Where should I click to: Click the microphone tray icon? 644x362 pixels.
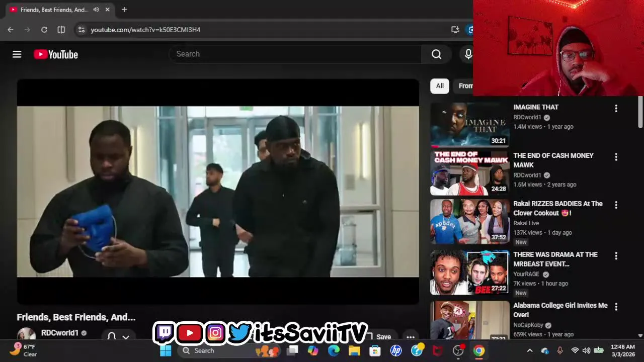click(x=559, y=350)
